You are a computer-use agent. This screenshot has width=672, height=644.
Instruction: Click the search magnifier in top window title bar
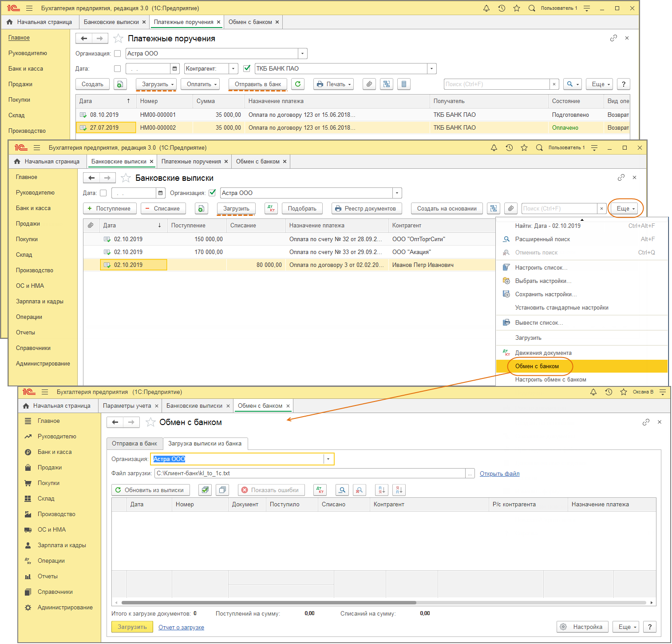click(532, 8)
